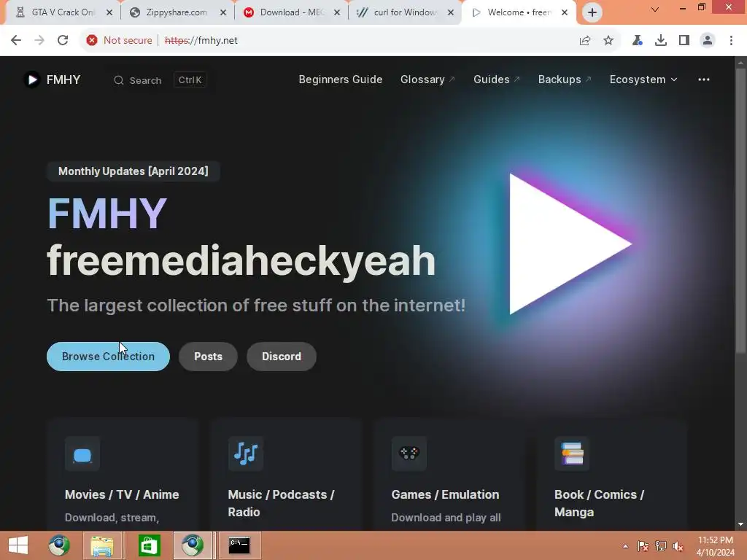Screen dimensions: 747x560
Task: Reload the page with refresh icon
Action: click(63, 41)
